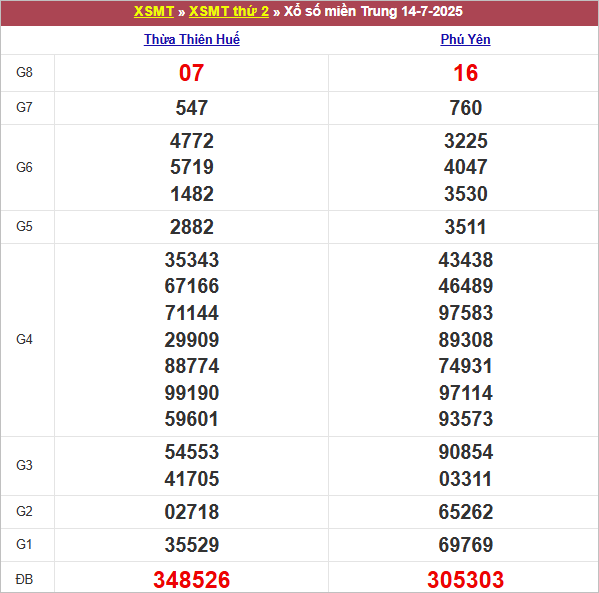The height and width of the screenshot is (593, 599).
Task: Open Phú Yên province link
Action: click(x=465, y=39)
